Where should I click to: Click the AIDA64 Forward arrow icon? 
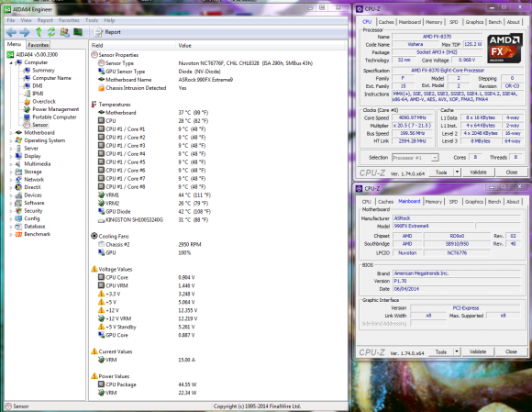[x=25, y=32]
